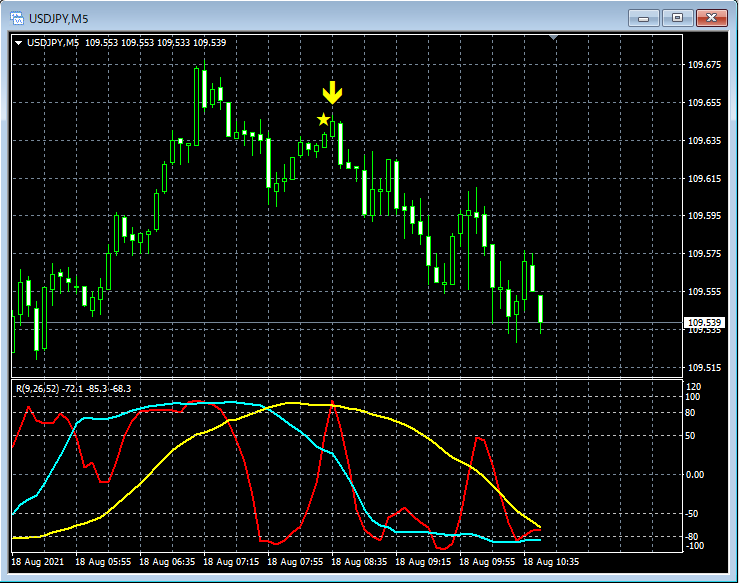The height and width of the screenshot is (583, 740).
Task: Maximize the USDJPY,M5 chart window
Action: pyautogui.click(x=677, y=18)
